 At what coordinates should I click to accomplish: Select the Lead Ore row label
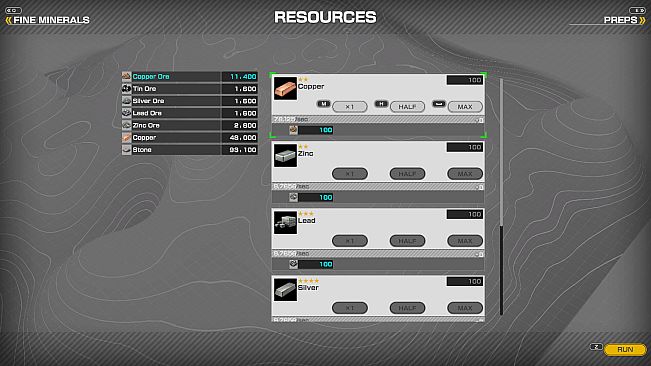(x=147, y=113)
